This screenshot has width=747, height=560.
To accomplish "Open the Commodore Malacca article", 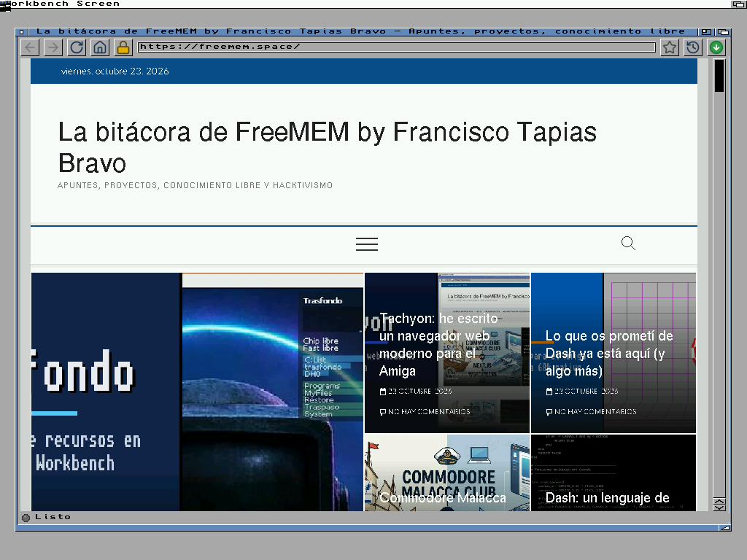I will 443,497.
